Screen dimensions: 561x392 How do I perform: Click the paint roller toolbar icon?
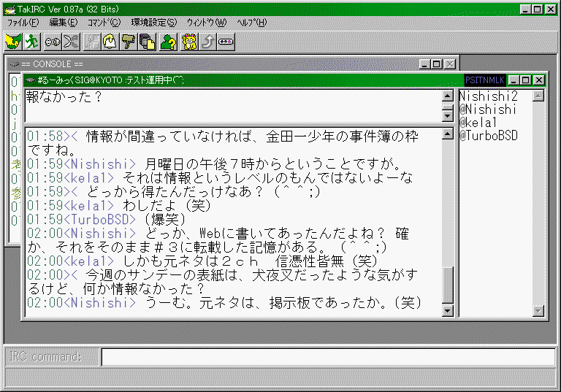(x=129, y=42)
